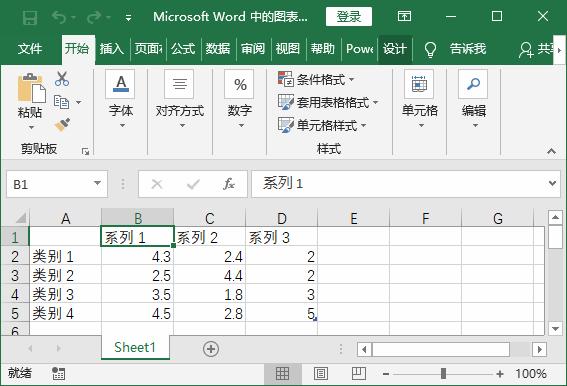
Task: Click vertical scrollbar down arrow
Action: [555, 329]
